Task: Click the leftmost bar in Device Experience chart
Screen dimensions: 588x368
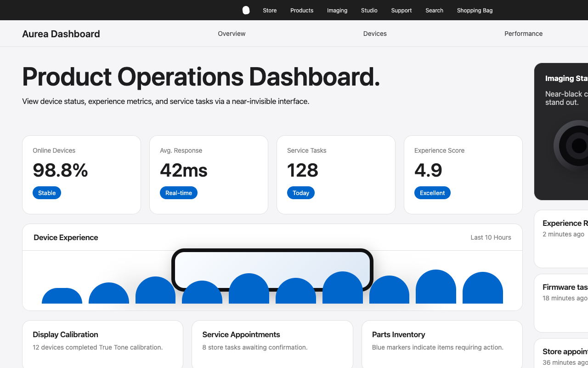Action: [62, 296]
